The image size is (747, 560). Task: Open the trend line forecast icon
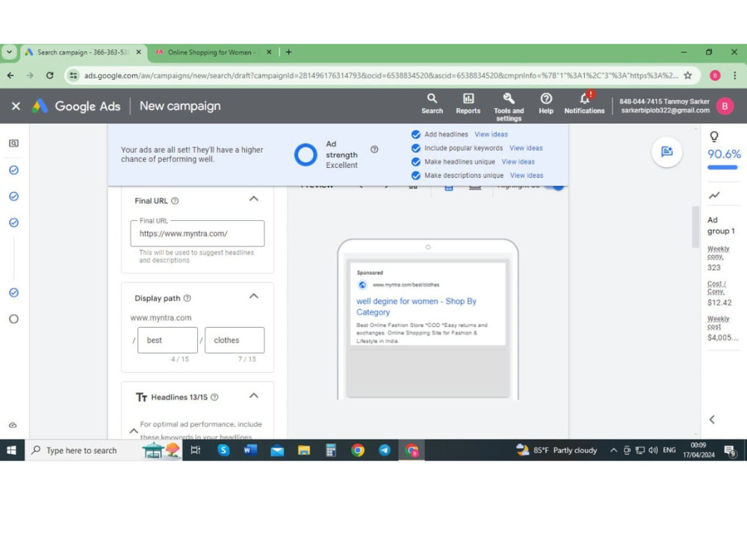[x=713, y=195]
